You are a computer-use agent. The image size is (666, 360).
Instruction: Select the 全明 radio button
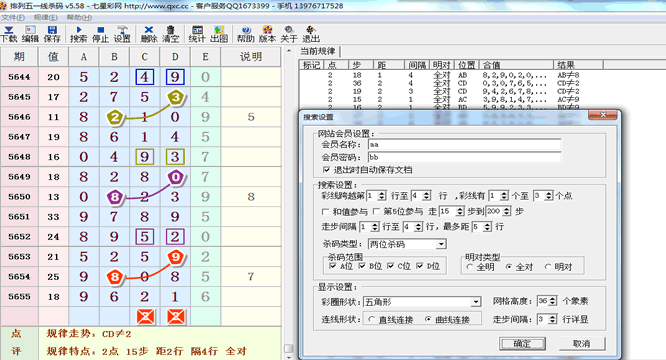pyautogui.click(x=470, y=267)
